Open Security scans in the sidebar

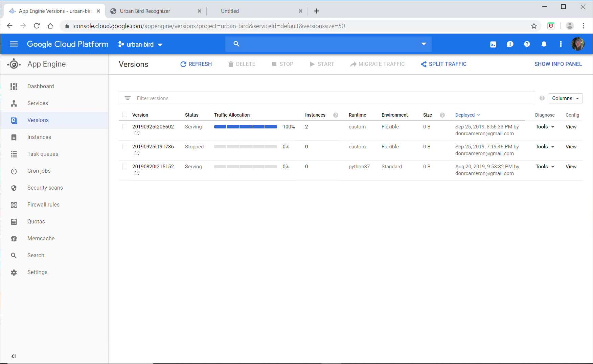(54, 188)
